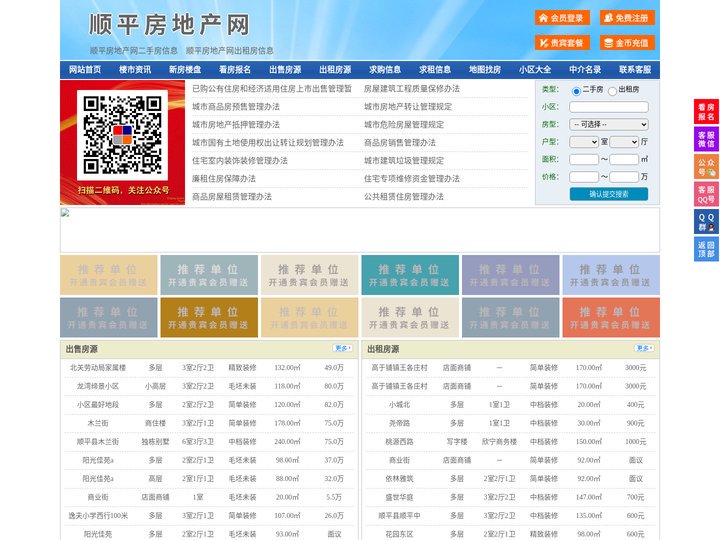Select the 二手房 radio button
720x540 pixels.
[576, 91]
